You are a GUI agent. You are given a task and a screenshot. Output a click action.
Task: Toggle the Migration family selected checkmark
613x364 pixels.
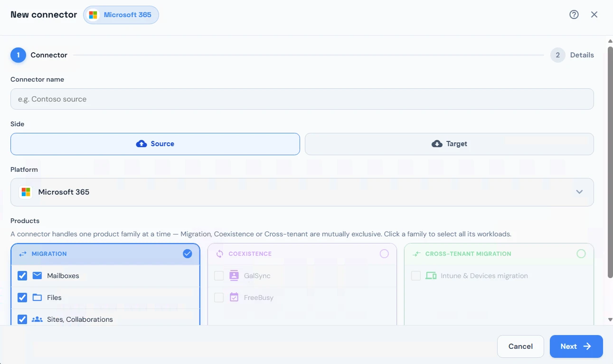(188, 254)
